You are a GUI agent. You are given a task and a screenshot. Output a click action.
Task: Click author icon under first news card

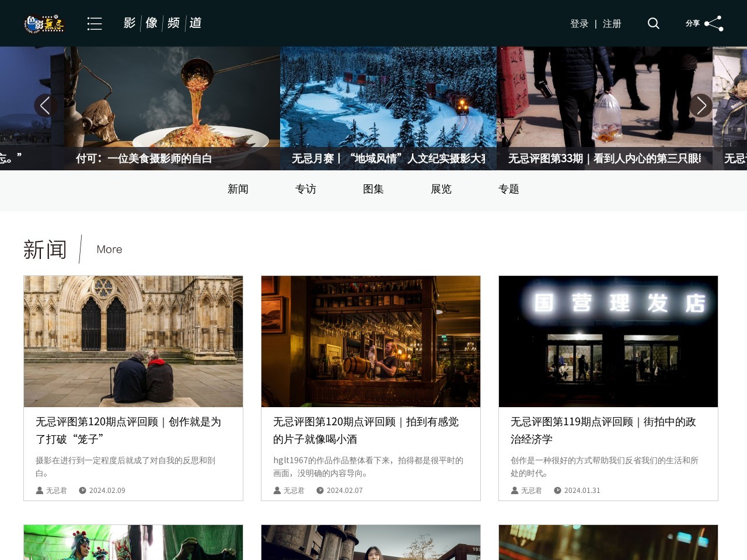[x=40, y=491]
